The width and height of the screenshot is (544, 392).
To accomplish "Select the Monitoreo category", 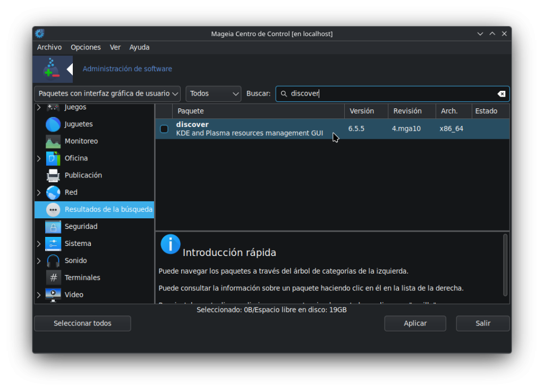I will [x=81, y=141].
